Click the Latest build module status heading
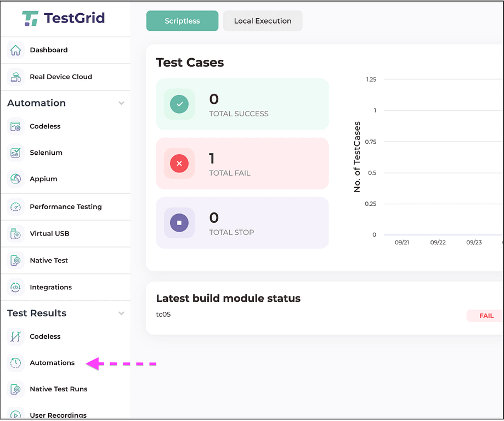This screenshot has width=504, height=421. 228,299
